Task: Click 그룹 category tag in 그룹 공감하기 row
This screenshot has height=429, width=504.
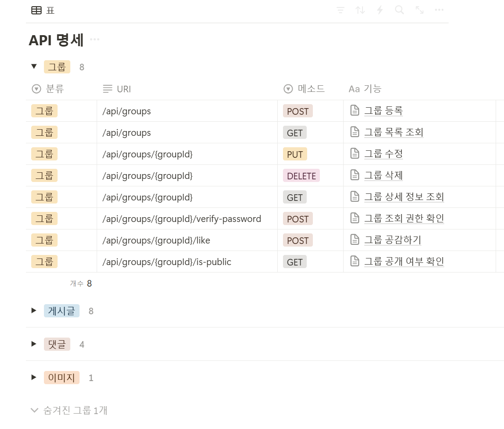Action: click(44, 240)
